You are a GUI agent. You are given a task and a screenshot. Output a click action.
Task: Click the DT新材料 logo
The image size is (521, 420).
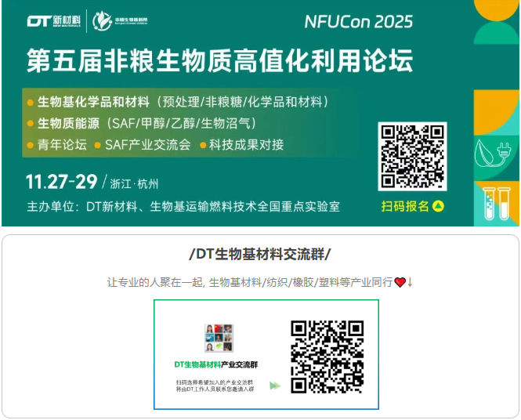tap(54, 21)
